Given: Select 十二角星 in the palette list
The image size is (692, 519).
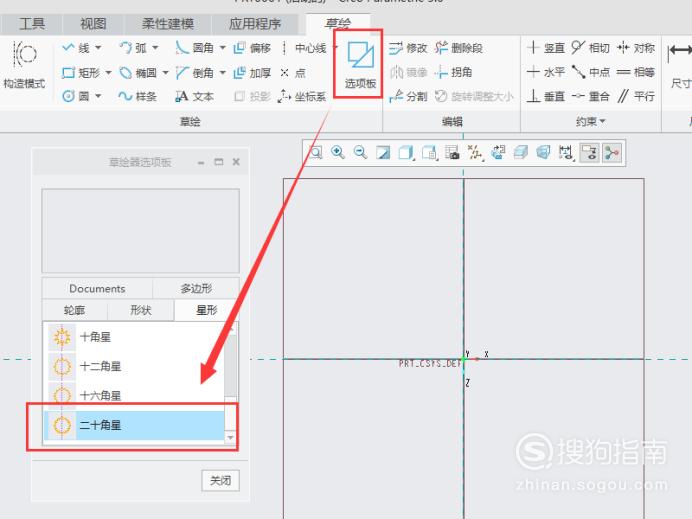Looking at the screenshot, I should pyautogui.click(x=135, y=366).
